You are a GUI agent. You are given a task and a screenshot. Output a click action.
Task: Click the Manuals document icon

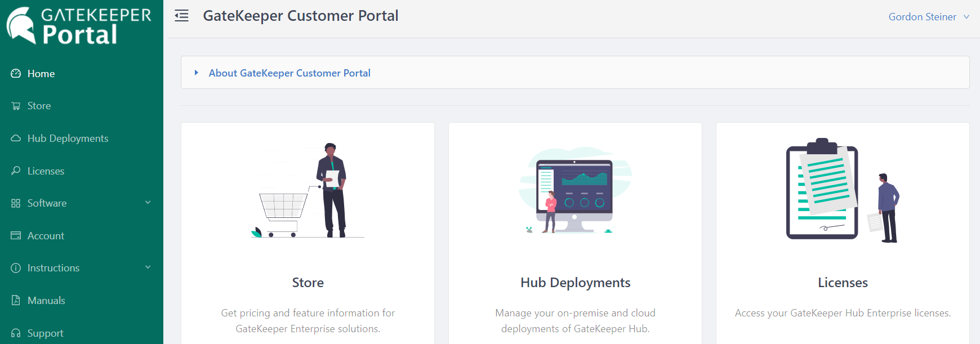click(x=16, y=300)
